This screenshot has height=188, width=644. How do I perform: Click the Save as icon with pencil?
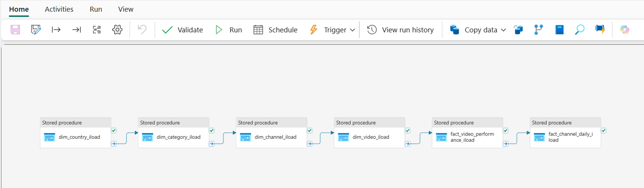[36, 30]
